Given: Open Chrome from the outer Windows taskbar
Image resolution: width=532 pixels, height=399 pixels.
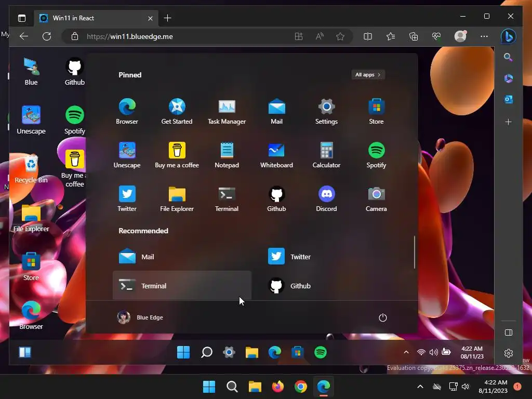Looking at the screenshot, I should [x=301, y=387].
